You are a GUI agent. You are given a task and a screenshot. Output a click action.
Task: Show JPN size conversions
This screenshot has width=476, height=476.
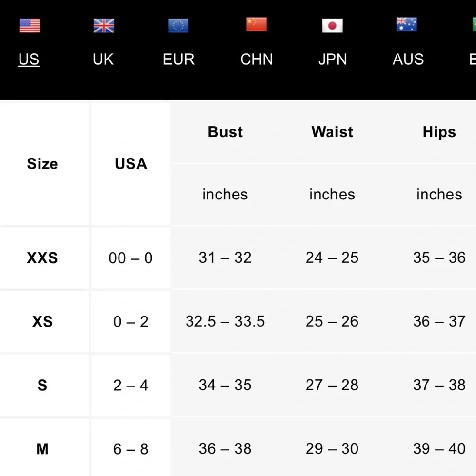click(332, 59)
